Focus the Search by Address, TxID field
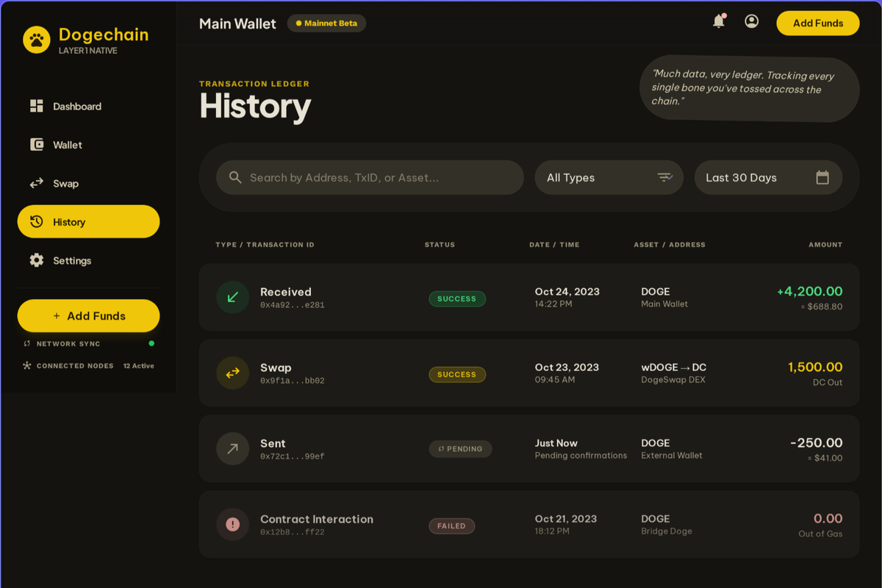Viewport: 882px width, 588px height. (x=370, y=177)
